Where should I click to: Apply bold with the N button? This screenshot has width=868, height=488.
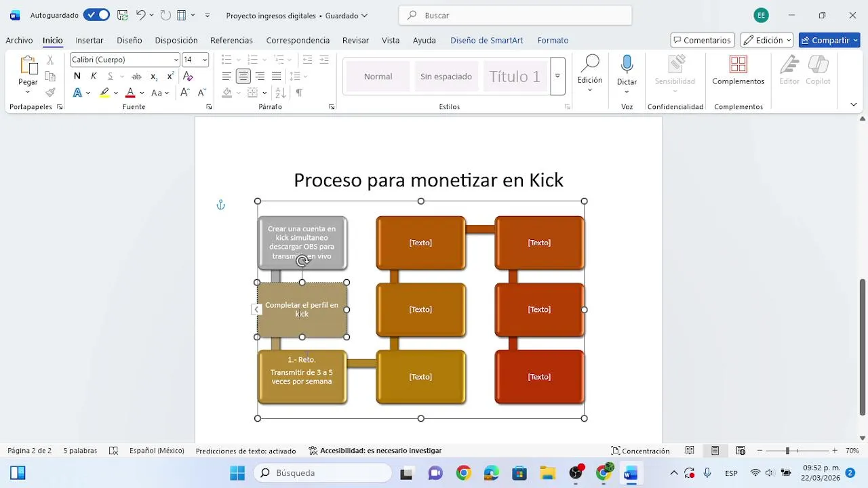click(77, 76)
